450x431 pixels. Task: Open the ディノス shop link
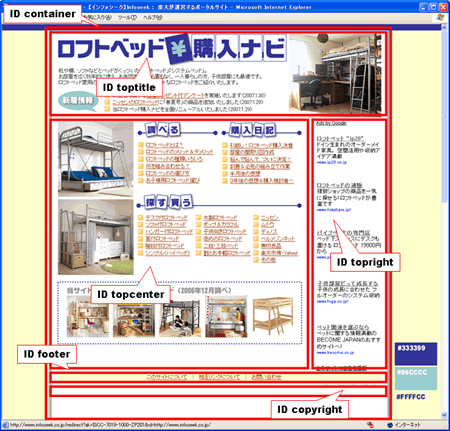click(x=269, y=232)
